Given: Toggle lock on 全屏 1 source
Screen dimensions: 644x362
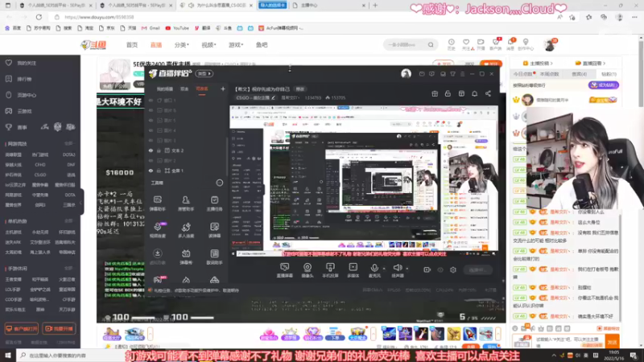Looking at the screenshot, I should (x=159, y=171).
